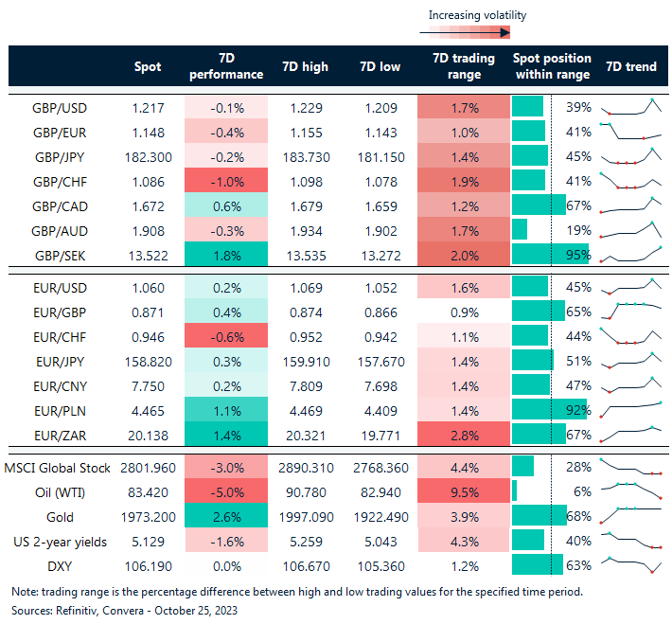Click the GBP/SEK 7D trend sparkline
This screenshot has height=624, width=672.
[630, 252]
